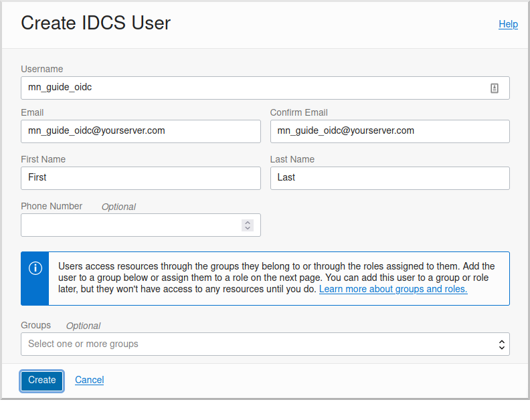Open Learn more about groups and roles
The image size is (530, 420).
click(393, 289)
